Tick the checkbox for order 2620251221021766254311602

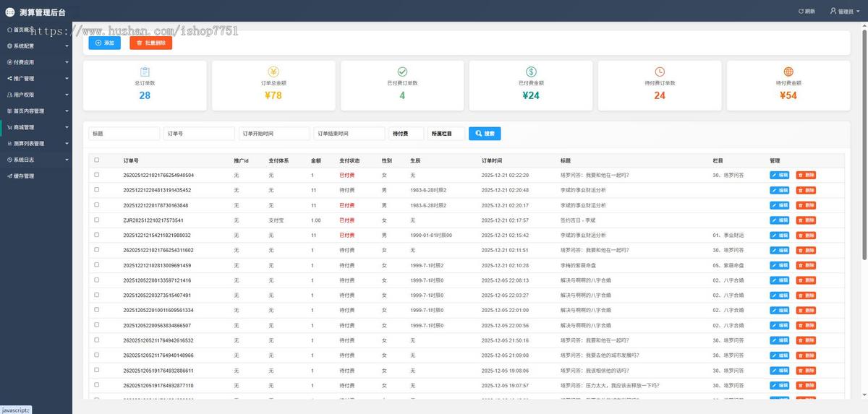point(97,250)
